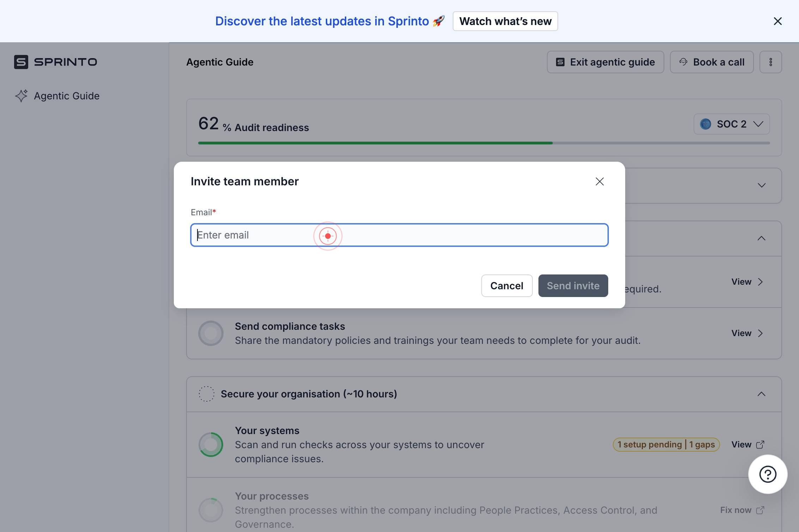The width and height of the screenshot is (799, 532).
Task: Click Fix now for Your processes
Action: [x=742, y=510]
